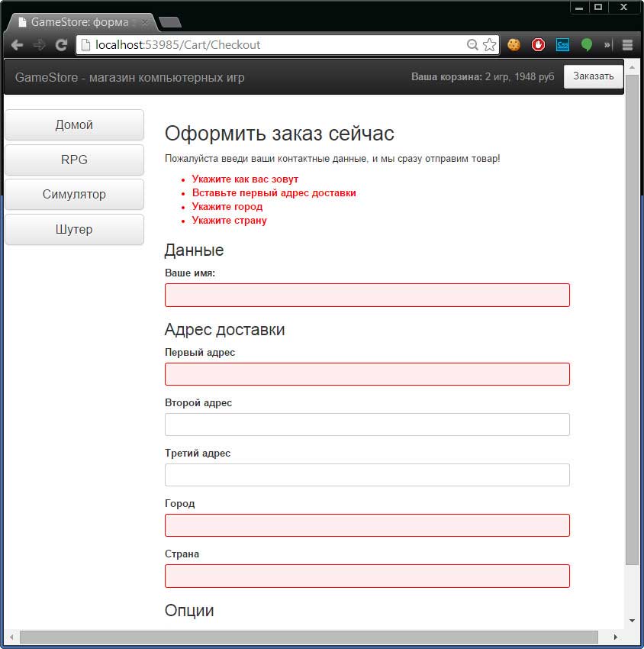Focus the Второй адрес input field

(367, 425)
